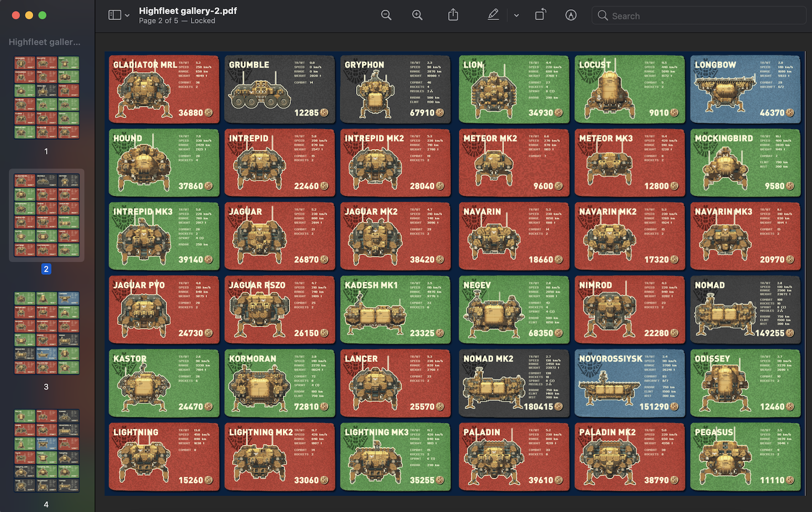This screenshot has width=812, height=512.
Task: Click the Lightning MK3 ship card
Action: click(x=395, y=457)
